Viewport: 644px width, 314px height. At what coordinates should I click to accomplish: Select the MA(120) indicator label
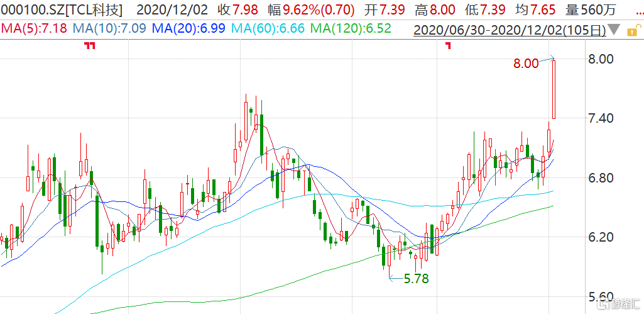point(351,29)
